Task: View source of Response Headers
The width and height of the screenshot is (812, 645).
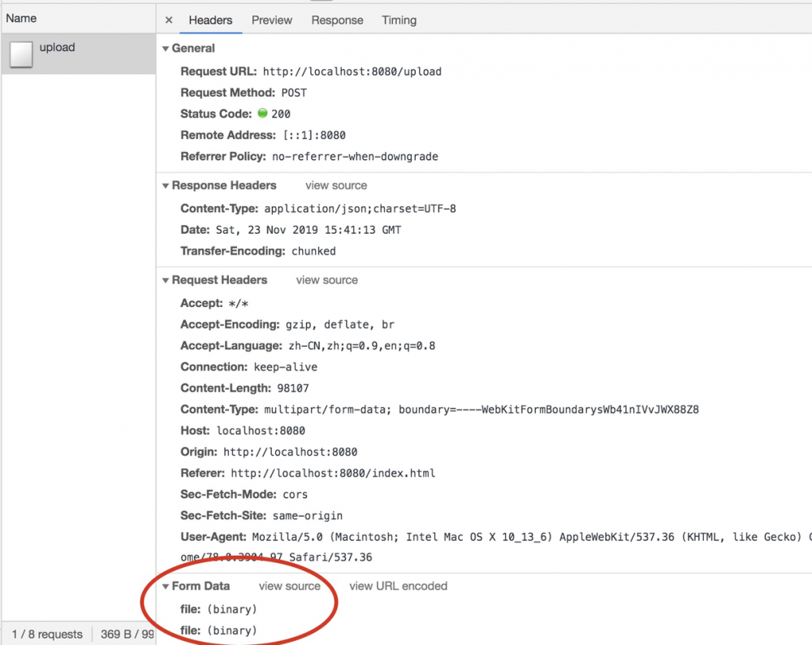Action: pyautogui.click(x=336, y=185)
